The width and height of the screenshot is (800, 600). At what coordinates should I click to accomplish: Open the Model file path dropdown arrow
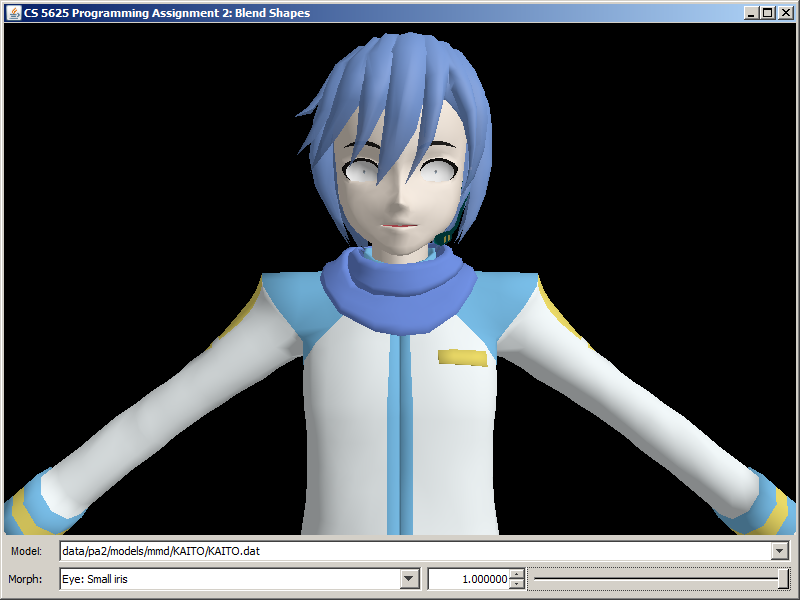(780, 551)
